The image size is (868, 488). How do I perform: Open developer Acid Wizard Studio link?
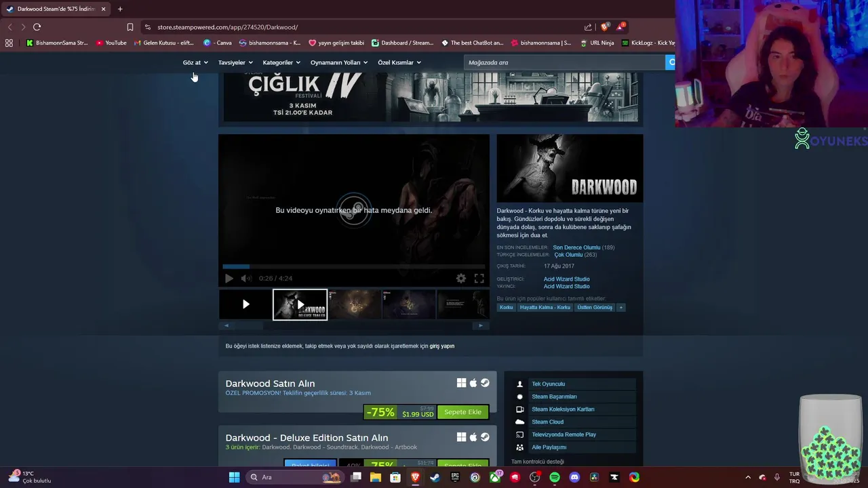coord(566,279)
